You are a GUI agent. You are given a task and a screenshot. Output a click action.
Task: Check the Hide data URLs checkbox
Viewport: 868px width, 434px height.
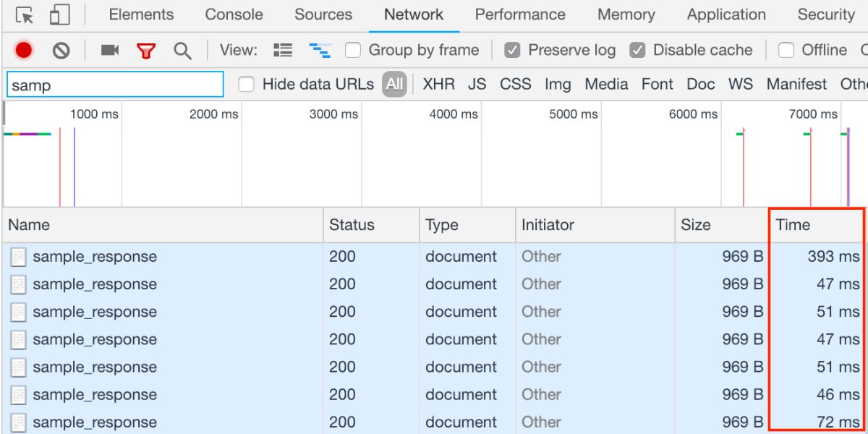[x=247, y=85]
